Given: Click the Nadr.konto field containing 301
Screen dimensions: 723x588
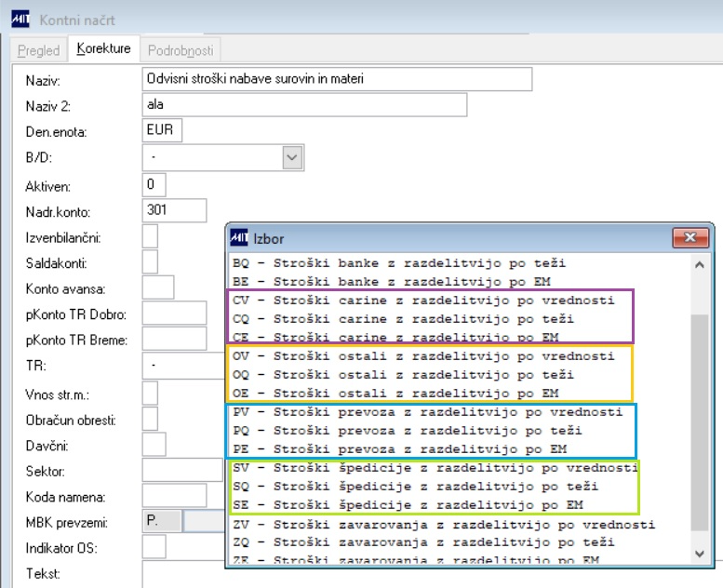Looking at the screenshot, I should tap(176, 211).
